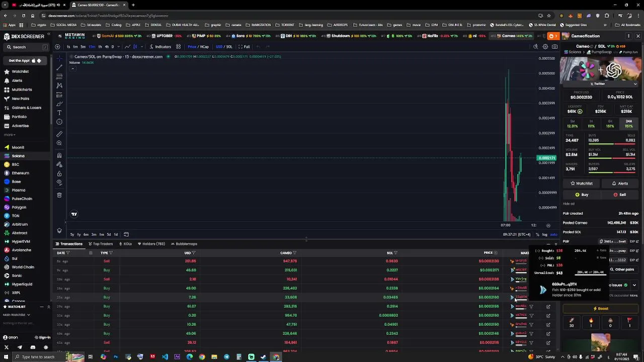Select the crosshair cursor tool in chart toolbar
This screenshot has height=362, width=644.
tap(59, 58)
